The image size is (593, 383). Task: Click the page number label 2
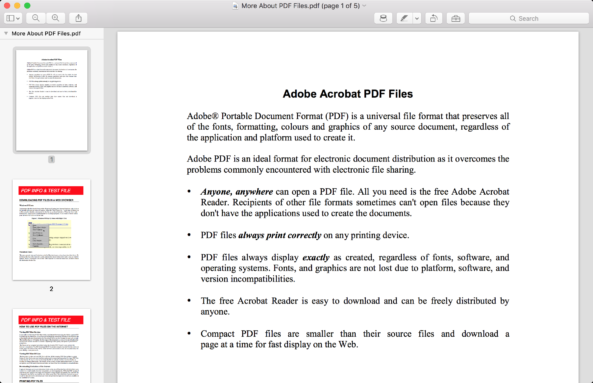pos(51,288)
